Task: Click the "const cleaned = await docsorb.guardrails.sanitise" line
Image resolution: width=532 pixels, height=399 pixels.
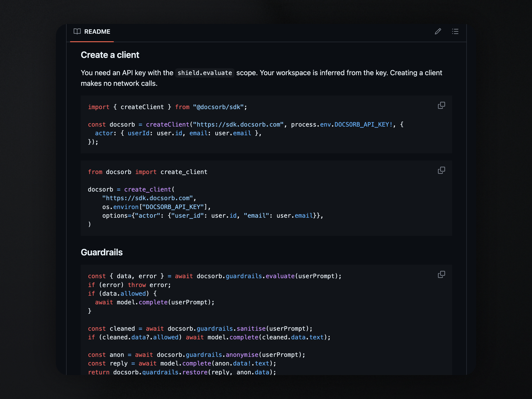Action: (x=200, y=329)
